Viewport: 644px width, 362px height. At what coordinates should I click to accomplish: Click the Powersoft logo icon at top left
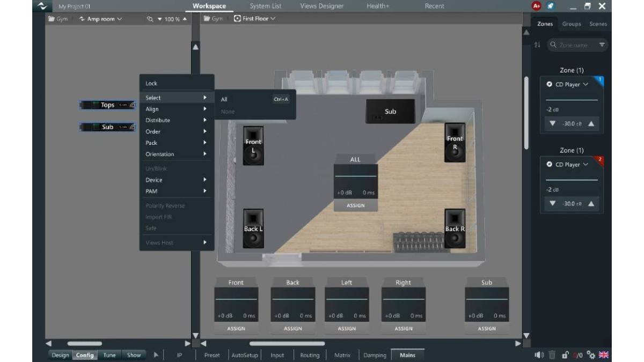click(x=42, y=6)
